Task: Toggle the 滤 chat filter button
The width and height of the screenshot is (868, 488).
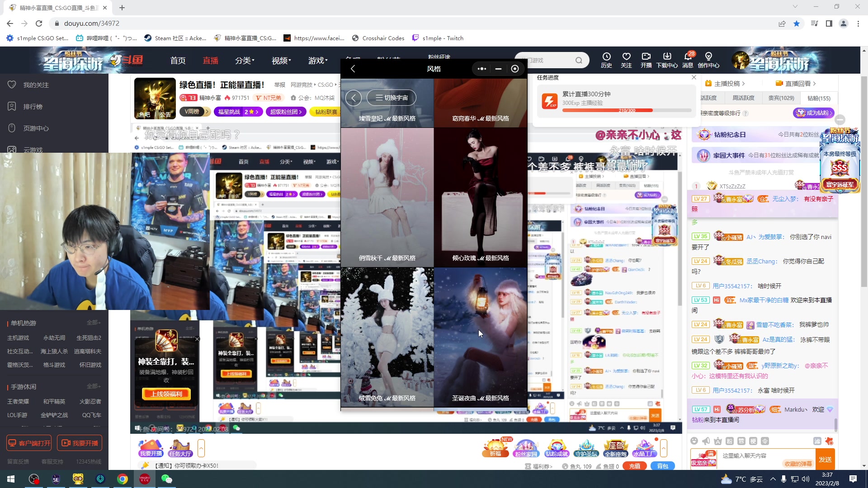Action: click(817, 441)
